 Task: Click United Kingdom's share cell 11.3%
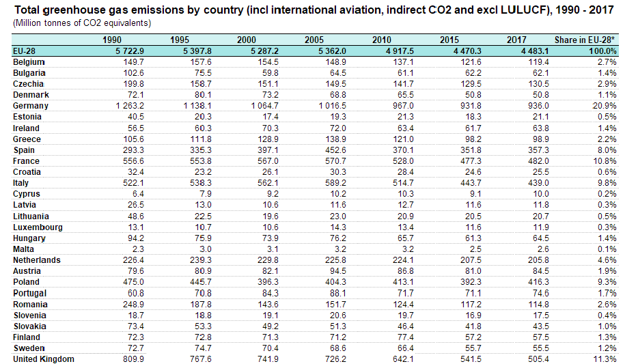(605, 359)
